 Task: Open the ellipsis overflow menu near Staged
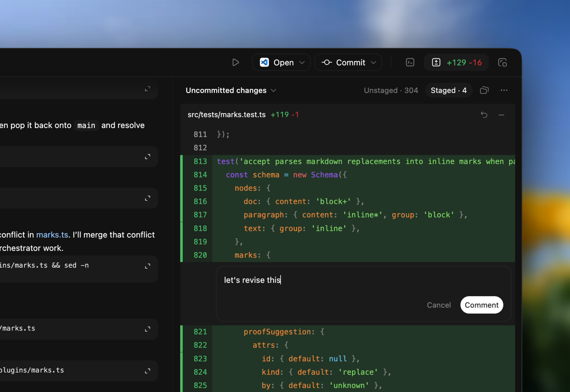pos(504,90)
